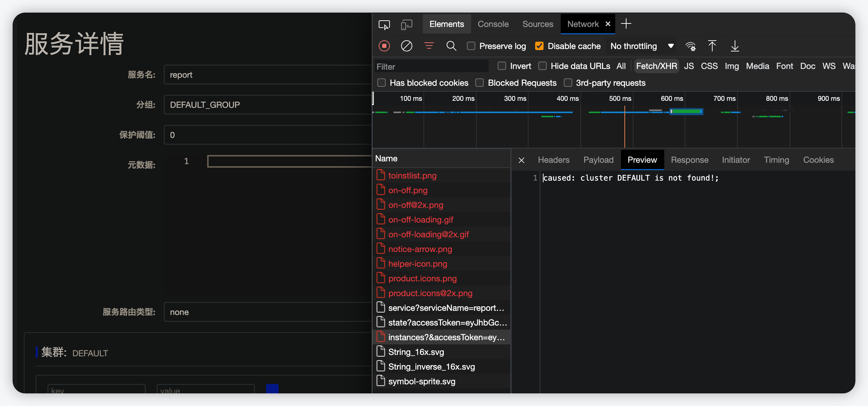Enable Hide data URLs checkbox
Image resolution: width=868 pixels, height=406 pixels.
point(542,66)
